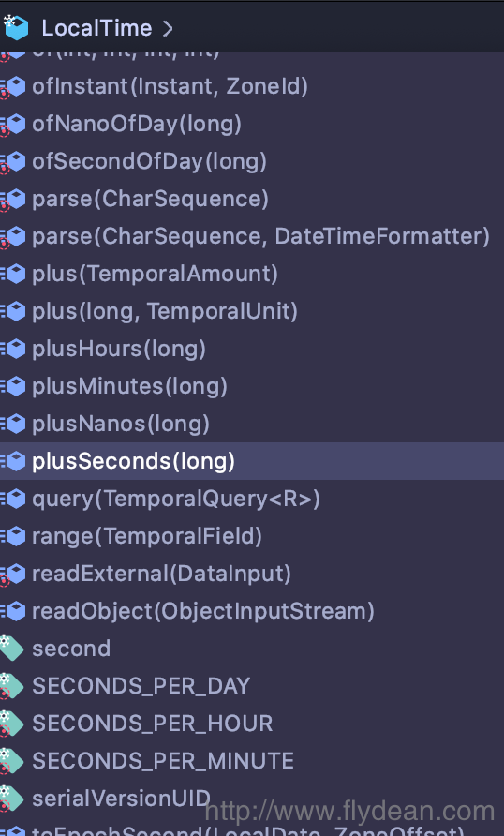
Task: Expand the chevron next to LocalTime
Action: click(x=168, y=28)
